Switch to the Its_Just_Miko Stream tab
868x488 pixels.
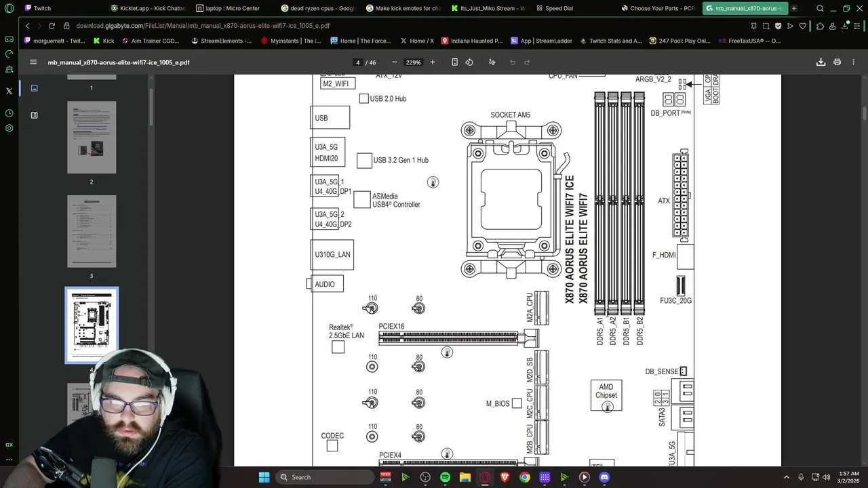[490, 8]
